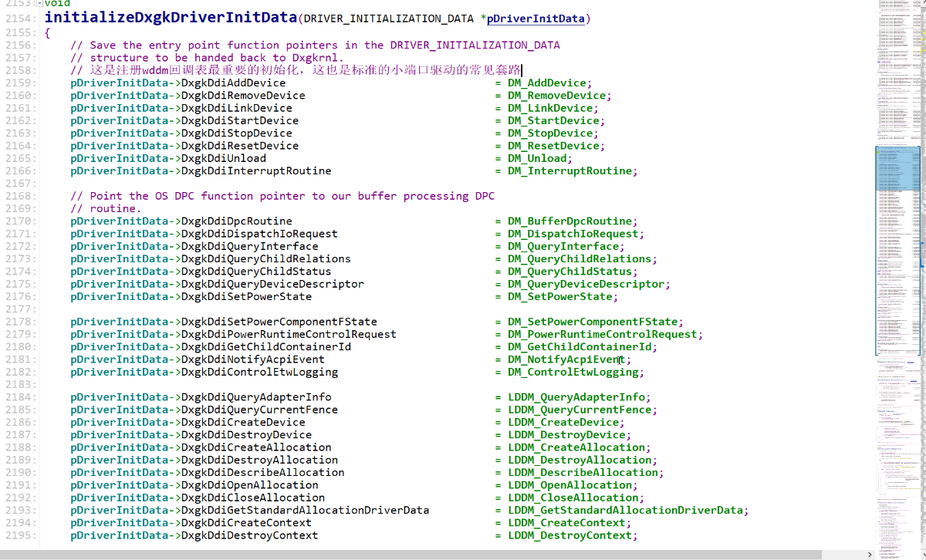The height and width of the screenshot is (560, 926).
Task: Click DxgkDdiQueryDeviceDescriptor member name
Action: pyautogui.click(x=272, y=284)
